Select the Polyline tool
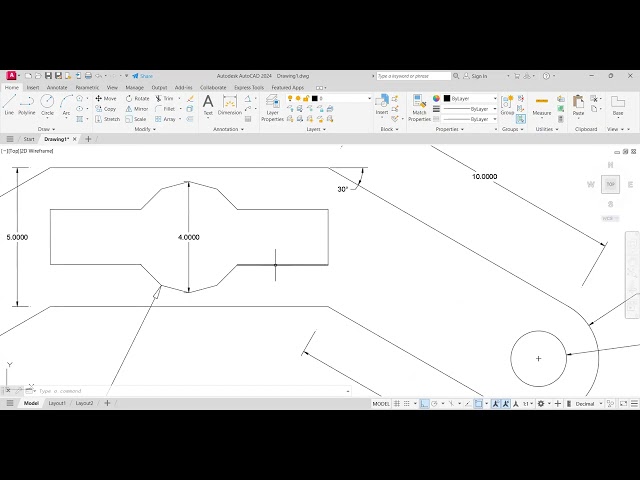This screenshot has width=640, height=480. click(27, 104)
